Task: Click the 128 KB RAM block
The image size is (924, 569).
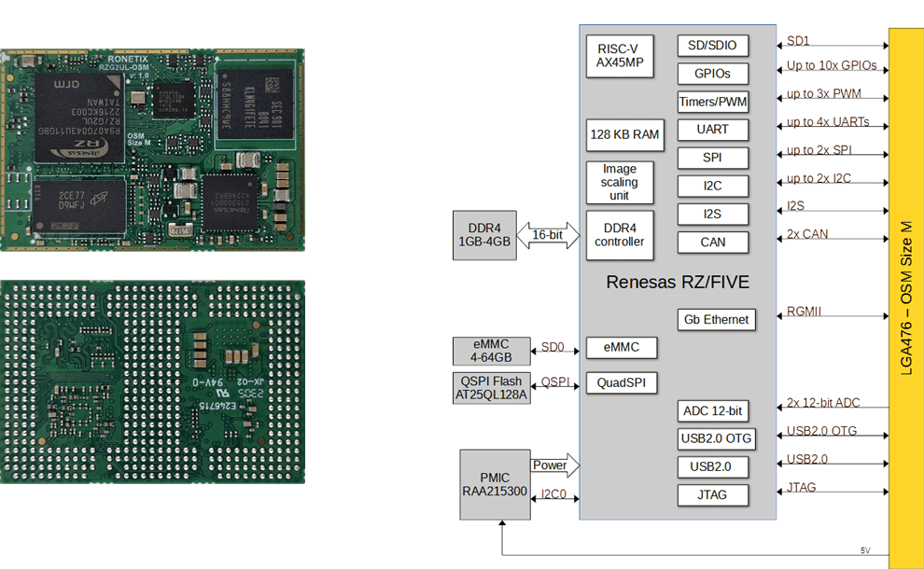Action: point(624,135)
